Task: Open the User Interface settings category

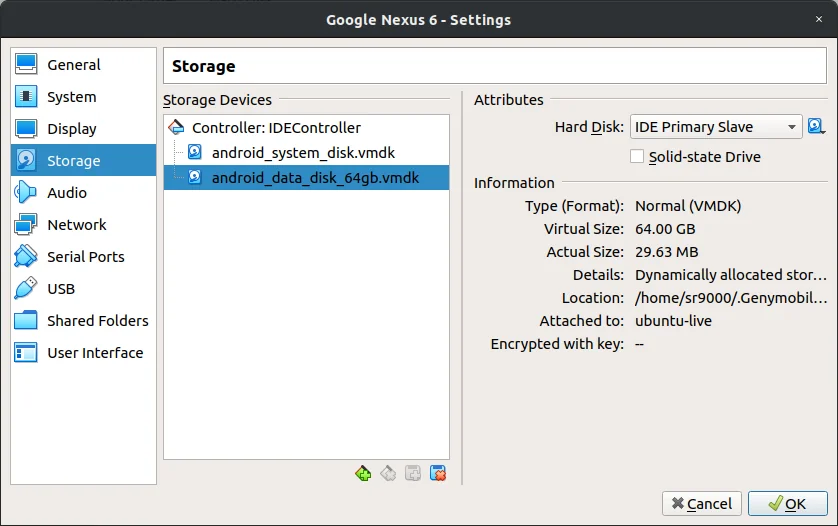Action: 83,353
